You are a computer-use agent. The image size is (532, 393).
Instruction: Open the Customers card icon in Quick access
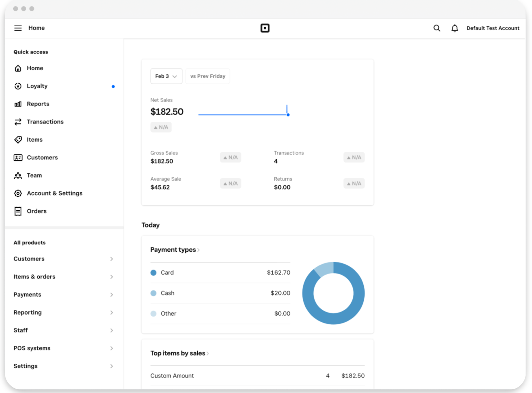pos(18,157)
